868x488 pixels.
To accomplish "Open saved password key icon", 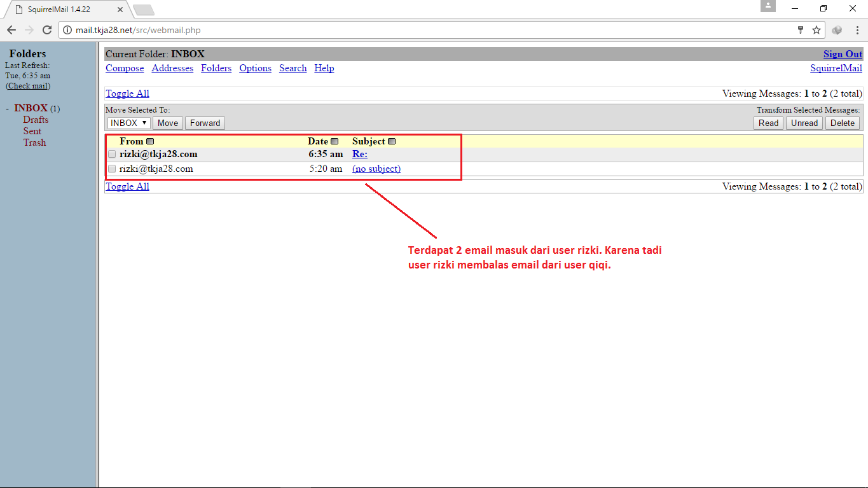I will click(801, 30).
